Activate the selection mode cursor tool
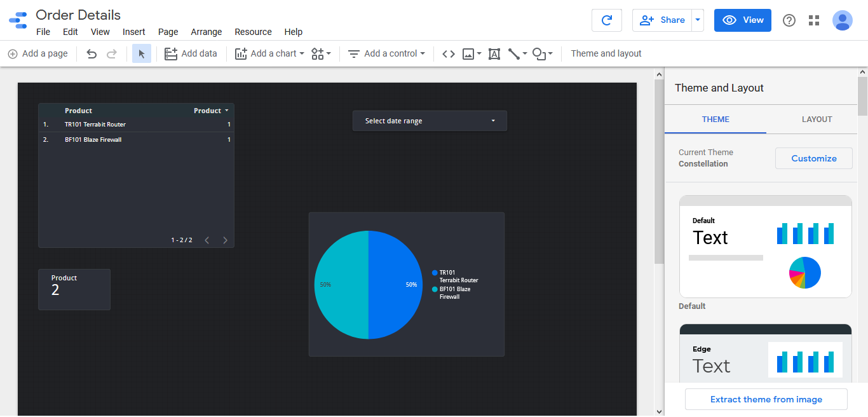This screenshot has height=417, width=868. pyautogui.click(x=142, y=54)
